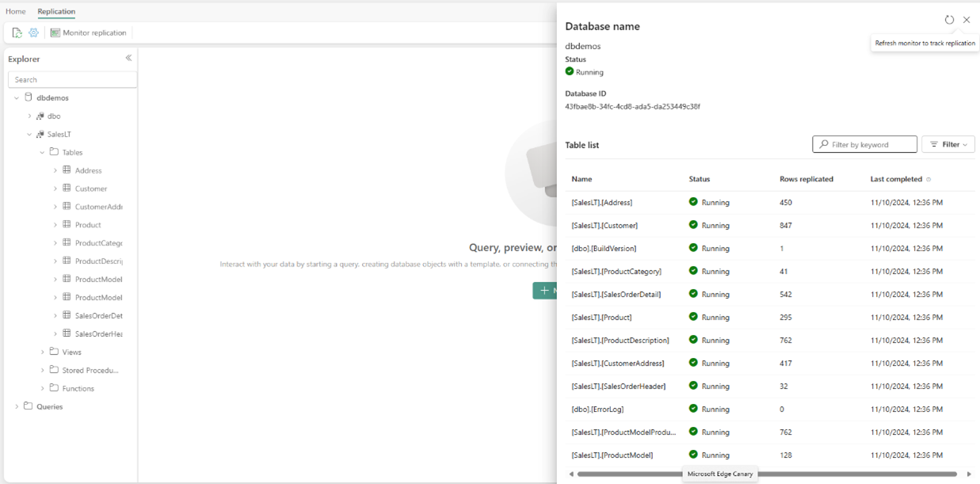The image size is (980, 484).
Task: Expand the dbo schema chevron
Action: [x=29, y=116]
